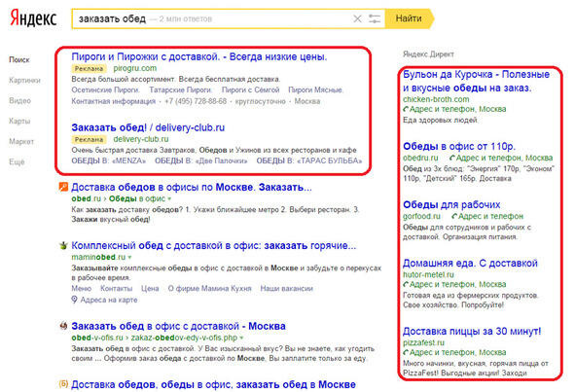Open the Карты tab

pos(19,121)
